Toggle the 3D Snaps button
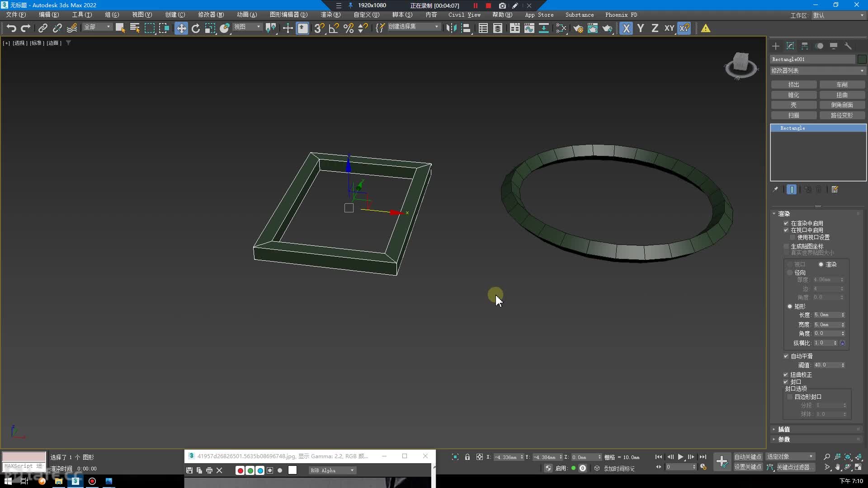868x488 pixels. pos(319,28)
